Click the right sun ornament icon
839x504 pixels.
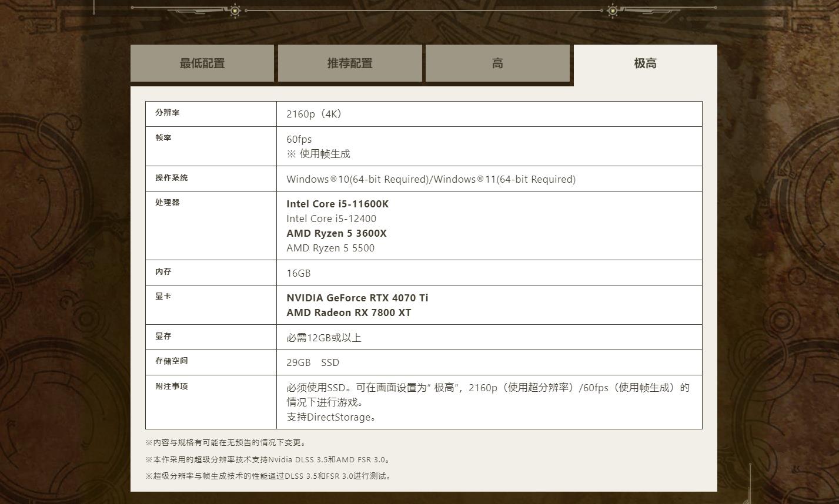point(612,10)
